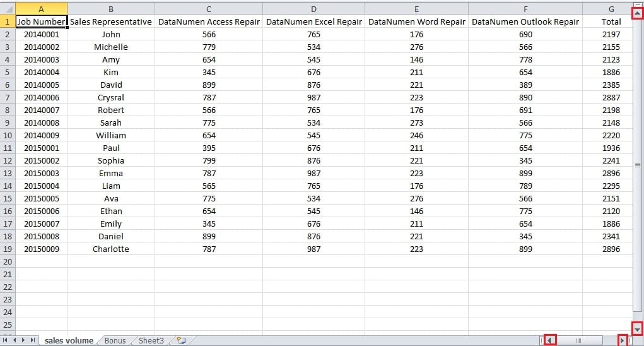Viewport: 644px width, 346px height.
Task: Select the cell containing Charlotte
Action: [x=111, y=249]
